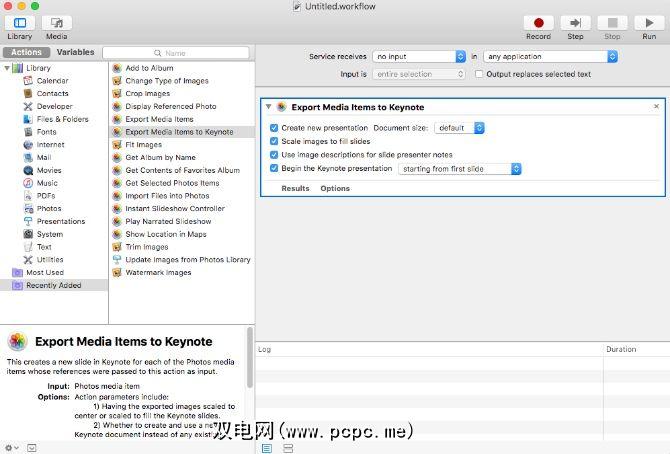
Task: Click the Stop toolbar button
Action: point(612,23)
